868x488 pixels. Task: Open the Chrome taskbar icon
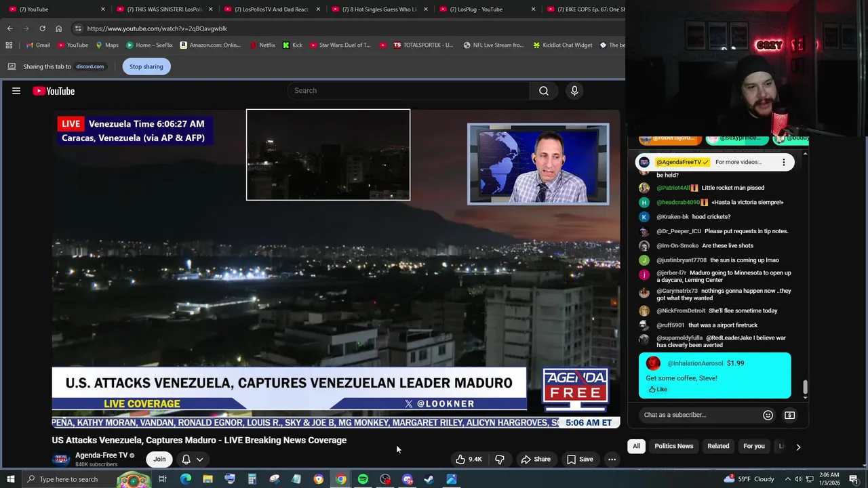(x=340, y=479)
